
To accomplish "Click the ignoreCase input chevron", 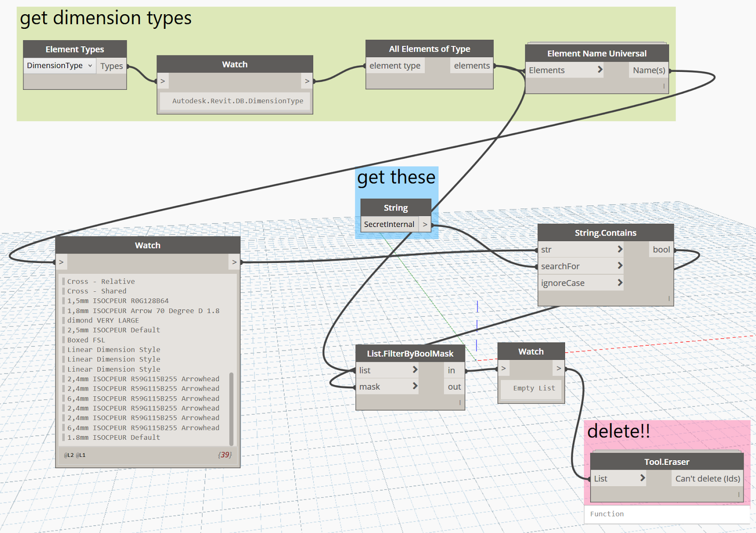I will (x=620, y=283).
